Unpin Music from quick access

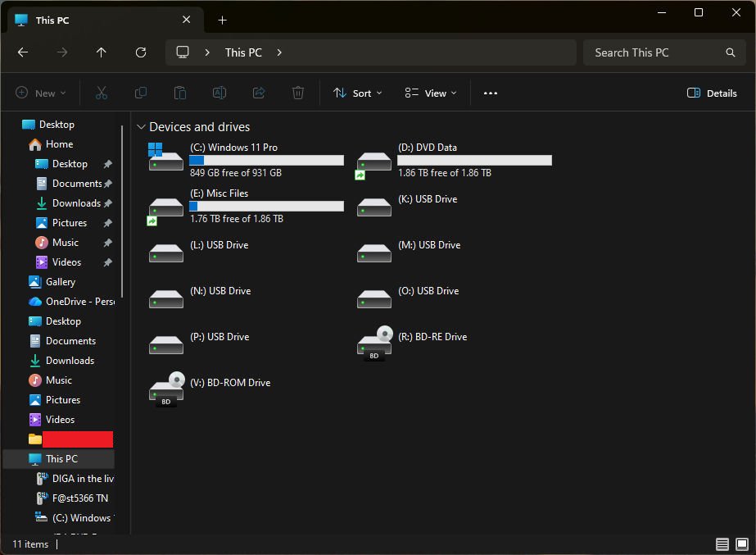(108, 243)
